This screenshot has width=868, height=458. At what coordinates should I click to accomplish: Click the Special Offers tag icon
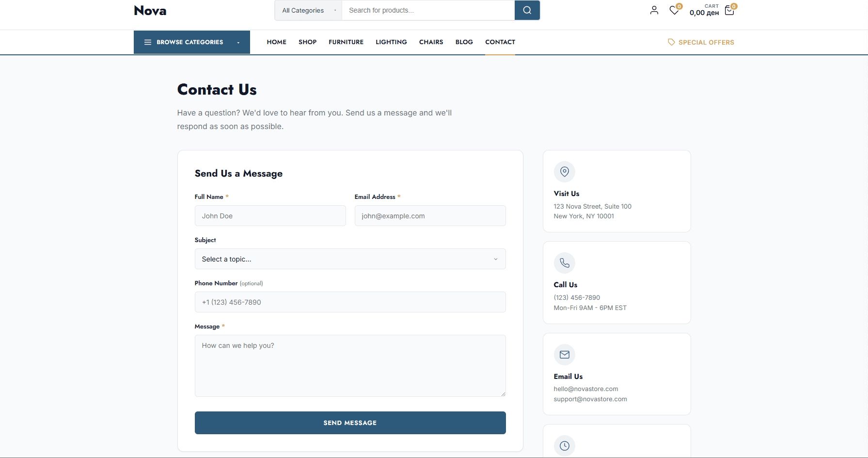click(x=671, y=42)
